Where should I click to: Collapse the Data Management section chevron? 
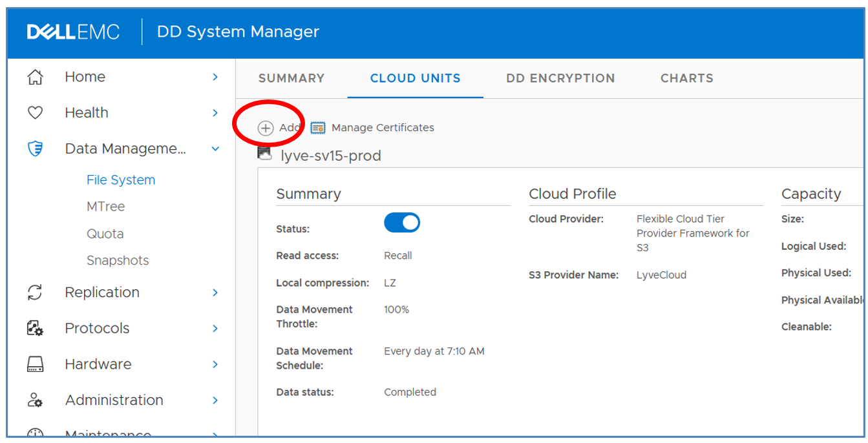pyautogui.click(x=215, y=149)
